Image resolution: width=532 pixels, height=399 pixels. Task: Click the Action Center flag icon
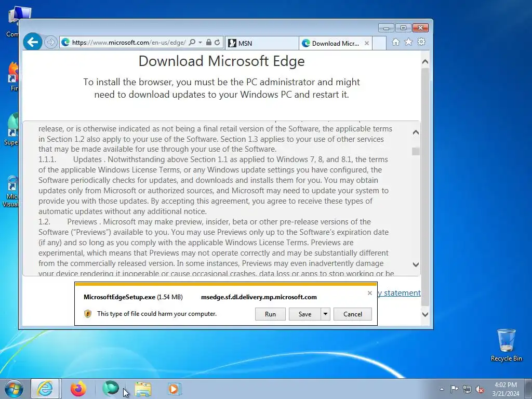[x=454, y=389]
